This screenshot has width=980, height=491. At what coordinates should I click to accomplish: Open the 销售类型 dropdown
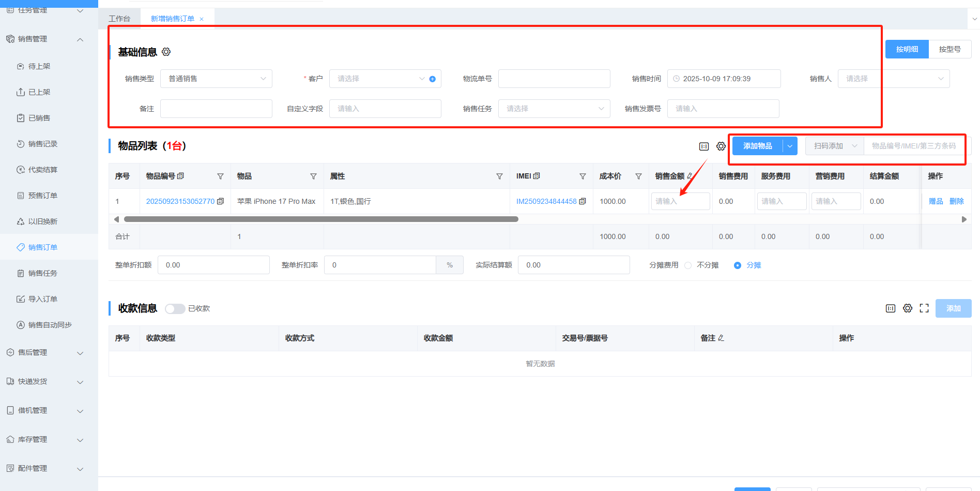coord(216,79)
